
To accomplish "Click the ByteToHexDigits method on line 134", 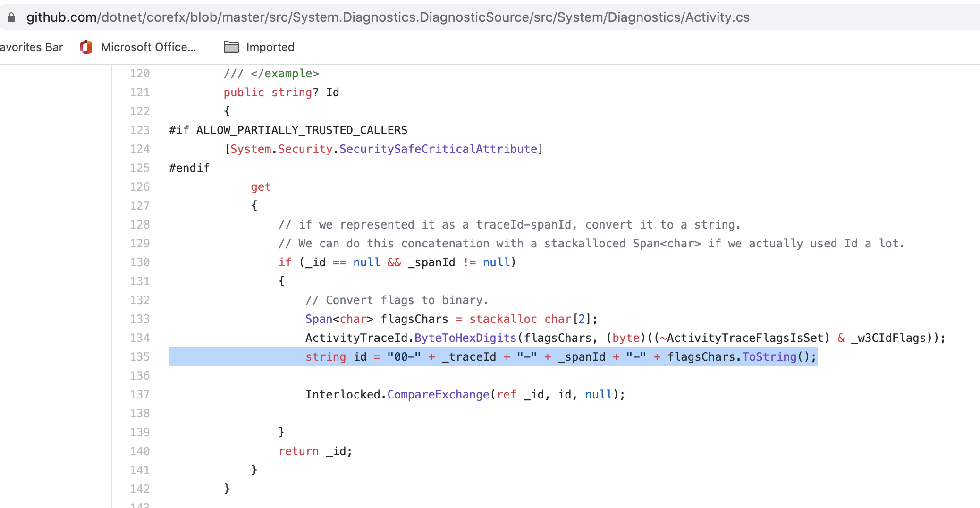I will (465, 338).
